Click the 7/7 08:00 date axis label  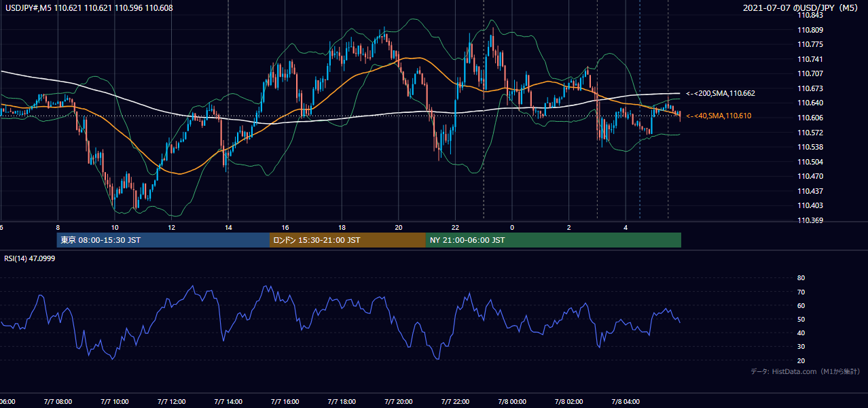point(58,402)
